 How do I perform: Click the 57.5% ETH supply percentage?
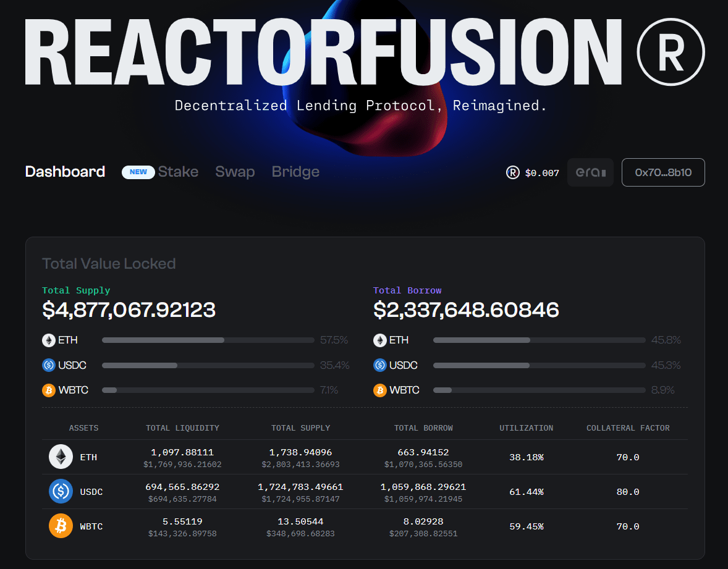tap(334, 340)
